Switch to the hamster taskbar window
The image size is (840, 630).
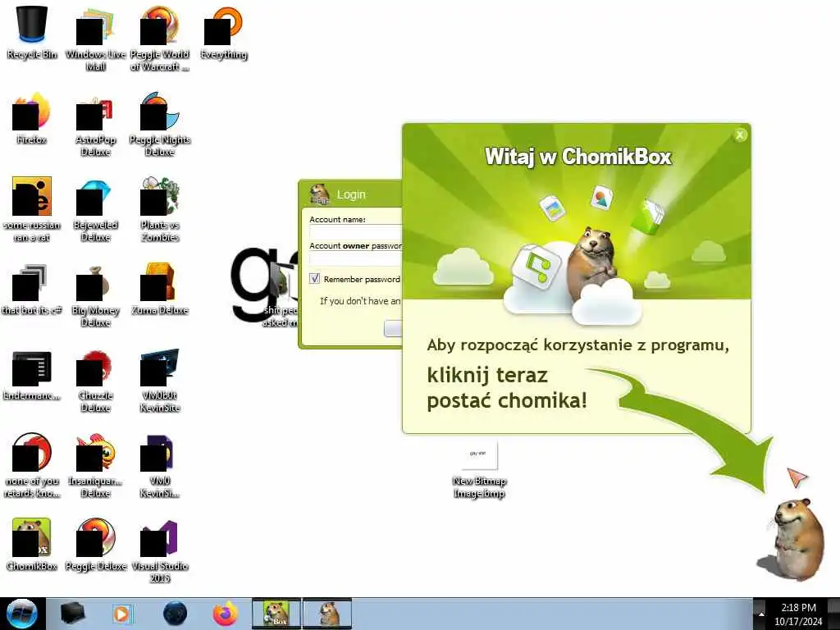pyautogui.click(x=327, y=614)
